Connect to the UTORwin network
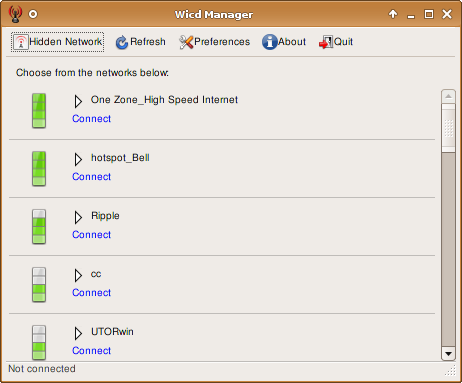462x383 pixels. (91, 351)
